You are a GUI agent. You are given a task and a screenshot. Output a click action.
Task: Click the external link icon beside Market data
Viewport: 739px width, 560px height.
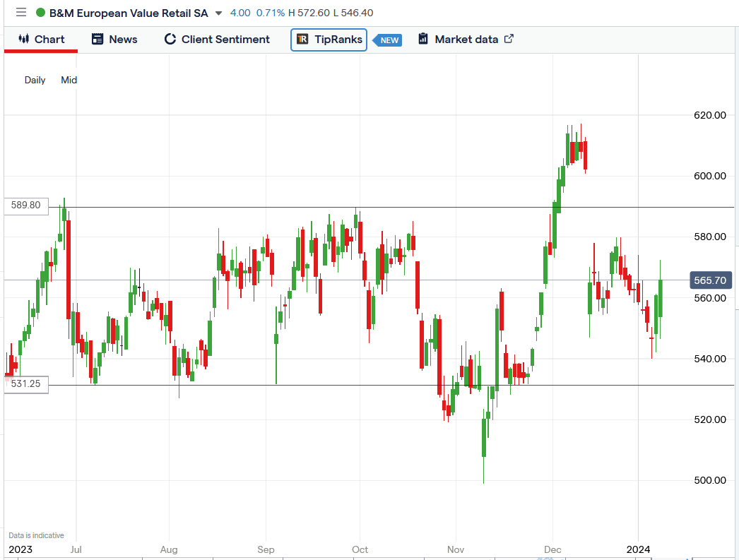pos(509,39)
